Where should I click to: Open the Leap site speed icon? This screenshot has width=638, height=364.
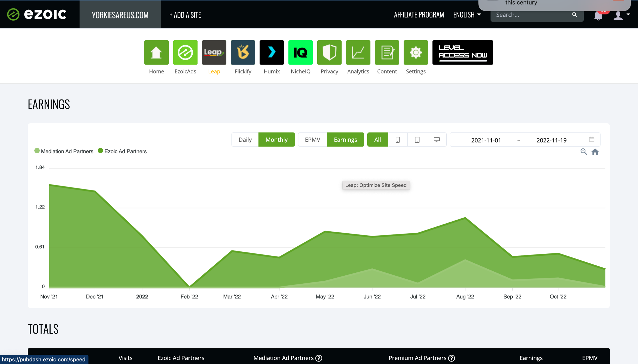(x=214, y=52)
